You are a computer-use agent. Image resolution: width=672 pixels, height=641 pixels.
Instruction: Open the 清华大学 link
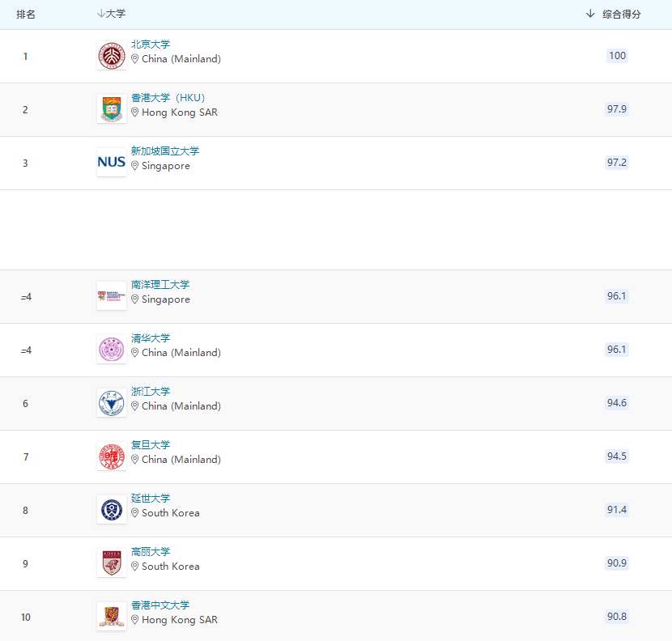point(151,338)
